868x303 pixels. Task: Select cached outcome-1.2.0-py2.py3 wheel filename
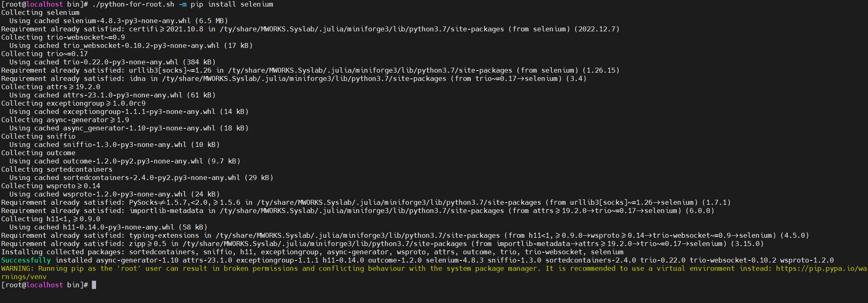[x=133, y=161]
